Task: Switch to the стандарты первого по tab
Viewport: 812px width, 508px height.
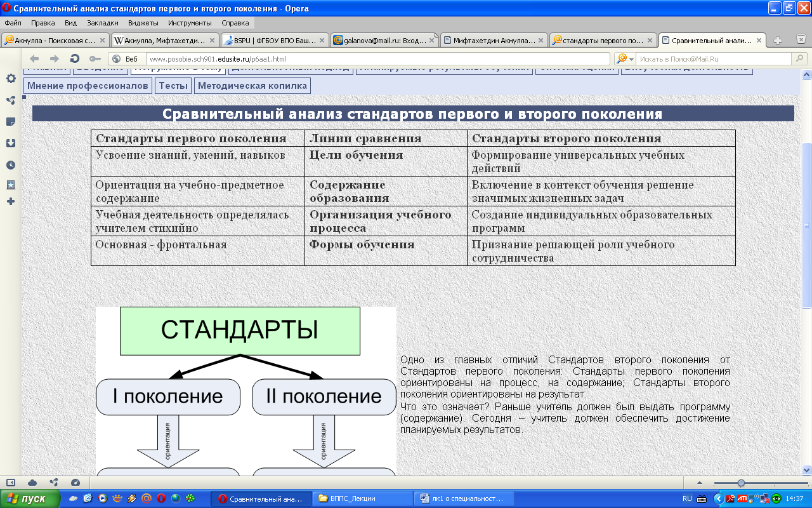Action: (604, 40)
